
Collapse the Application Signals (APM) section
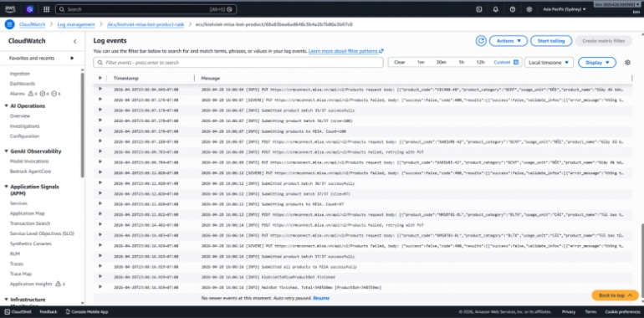6,187
